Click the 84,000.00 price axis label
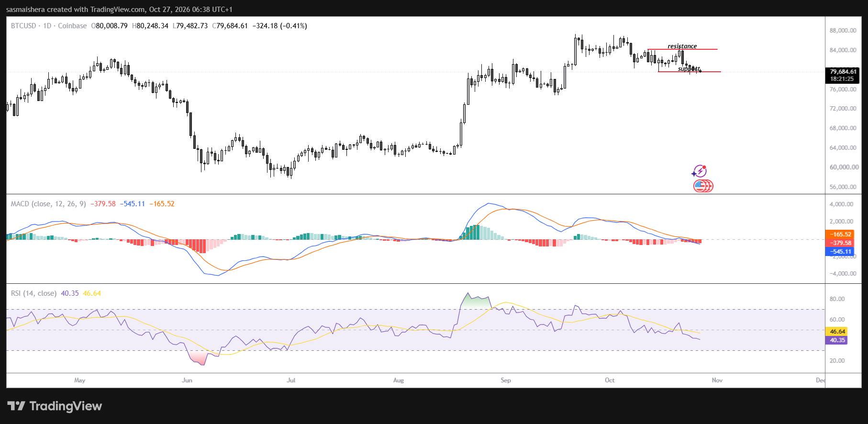868x424 pixels. click(843, 50)
